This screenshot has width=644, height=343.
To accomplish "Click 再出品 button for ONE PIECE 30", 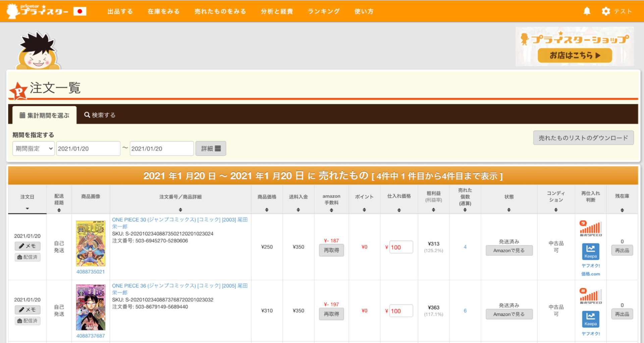I will point(622,250).
